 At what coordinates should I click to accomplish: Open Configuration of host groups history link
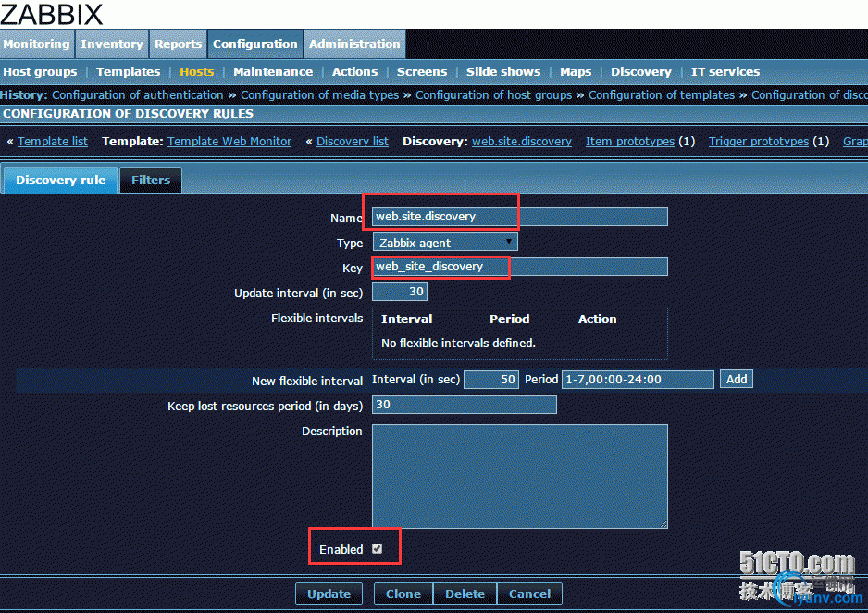tap(494, 95)
